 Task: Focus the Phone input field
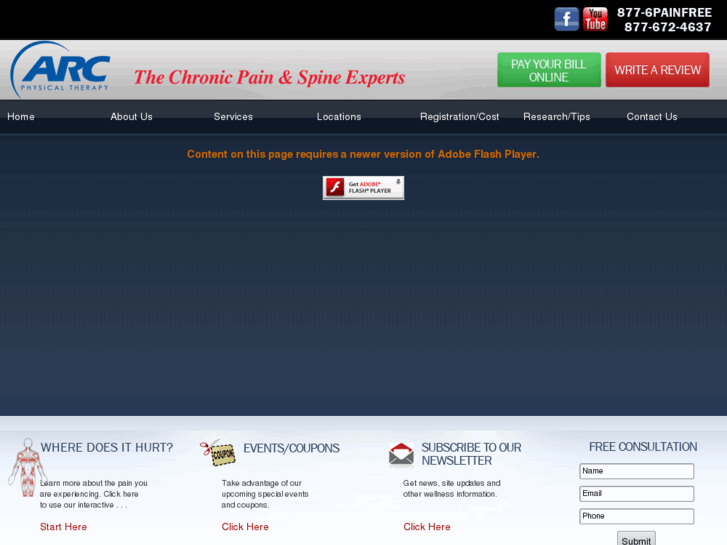[637, 516]
